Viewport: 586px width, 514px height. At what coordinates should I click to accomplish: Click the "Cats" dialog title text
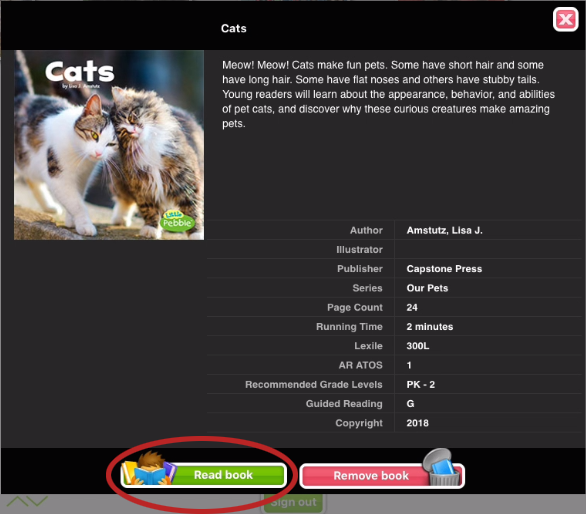tap(234, 28)
